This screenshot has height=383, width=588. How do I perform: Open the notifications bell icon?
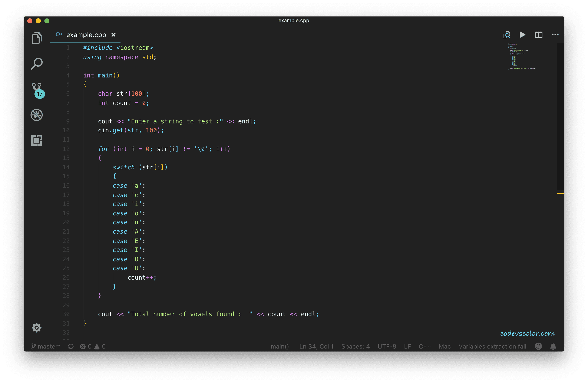click(x=553, y=346)
